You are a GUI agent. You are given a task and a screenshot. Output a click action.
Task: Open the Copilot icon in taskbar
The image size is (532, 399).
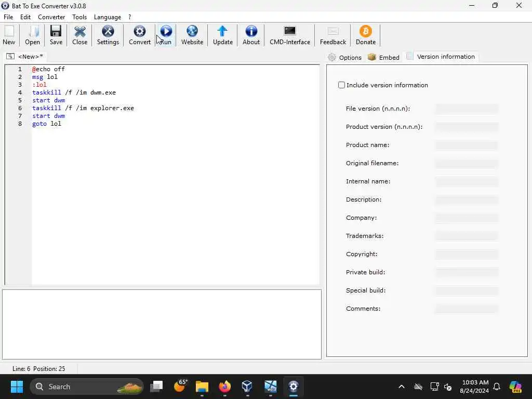515,387
